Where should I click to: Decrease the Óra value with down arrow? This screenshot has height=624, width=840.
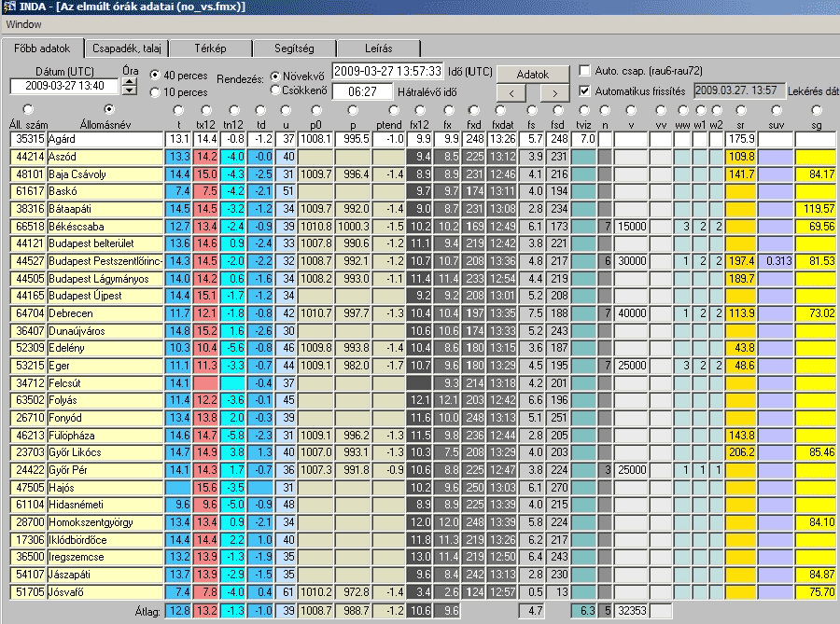tap(130, 91)
